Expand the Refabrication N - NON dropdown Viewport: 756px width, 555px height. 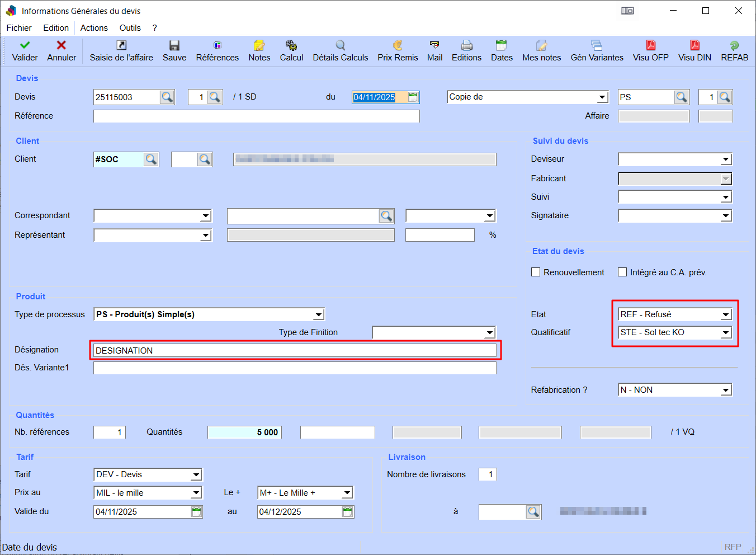(x=725, y=390)
